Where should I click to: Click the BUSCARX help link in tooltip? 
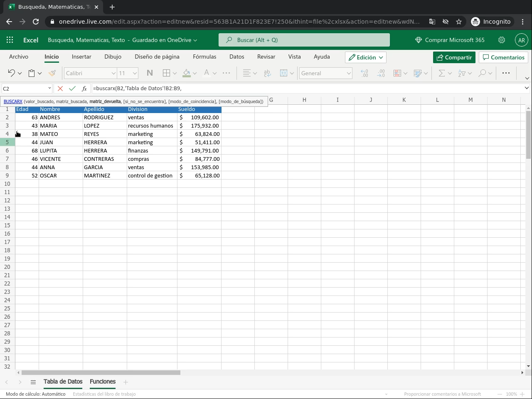[13, 101]
